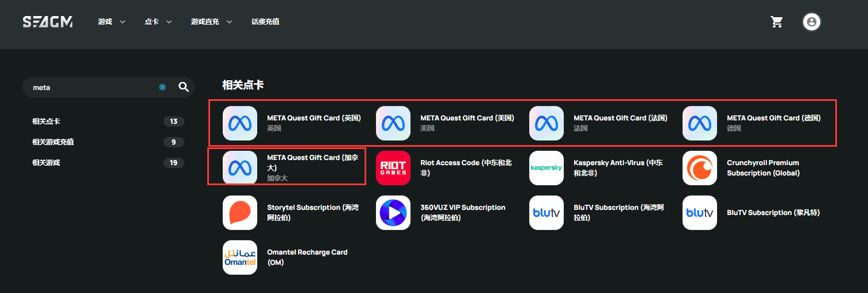The width and height of the screenshot is (868, 293).
Task: Click the Riot Games logo
Action: click(x=393, y=168)
